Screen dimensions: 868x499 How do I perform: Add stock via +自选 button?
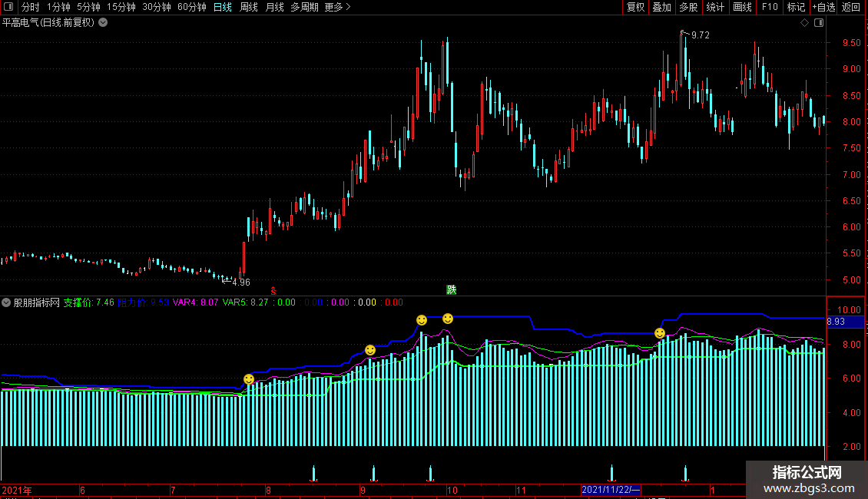(x=823, y=7)
